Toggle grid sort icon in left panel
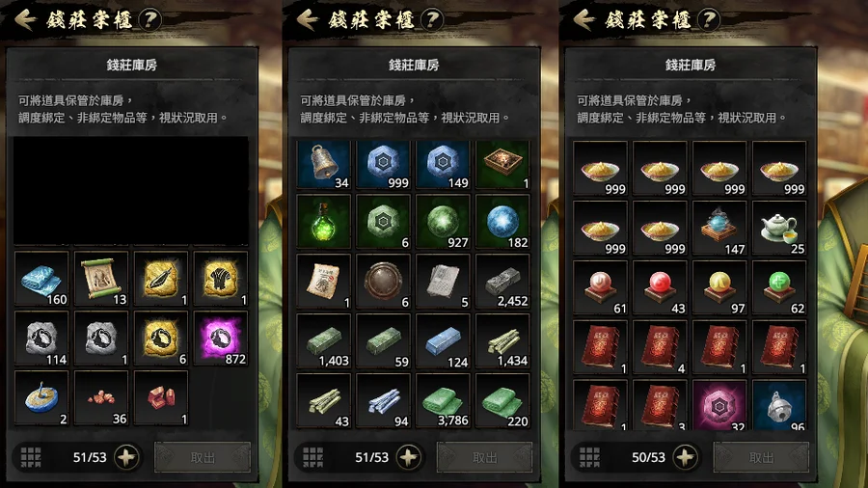Image resolution: width=868 pixels, height=488 pixels. [31, 457]
